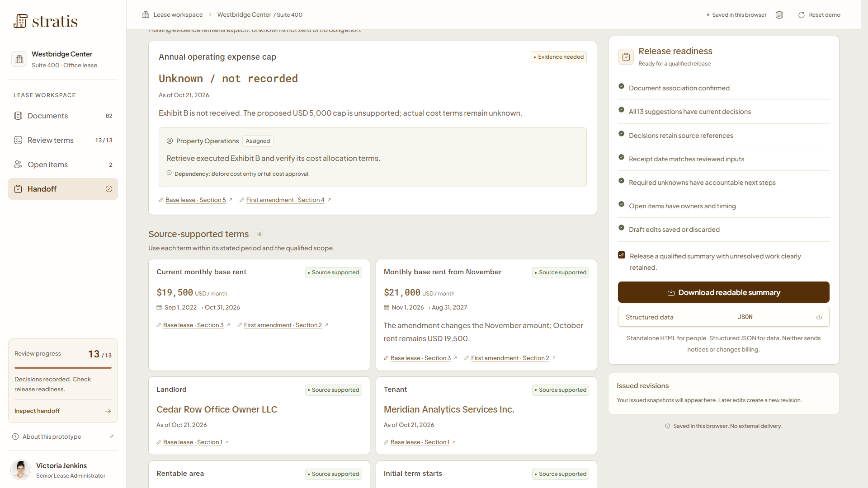Click the Evidence needed badge
The height and width of the screenshot is (488, 868).
(x=559, y=57)
